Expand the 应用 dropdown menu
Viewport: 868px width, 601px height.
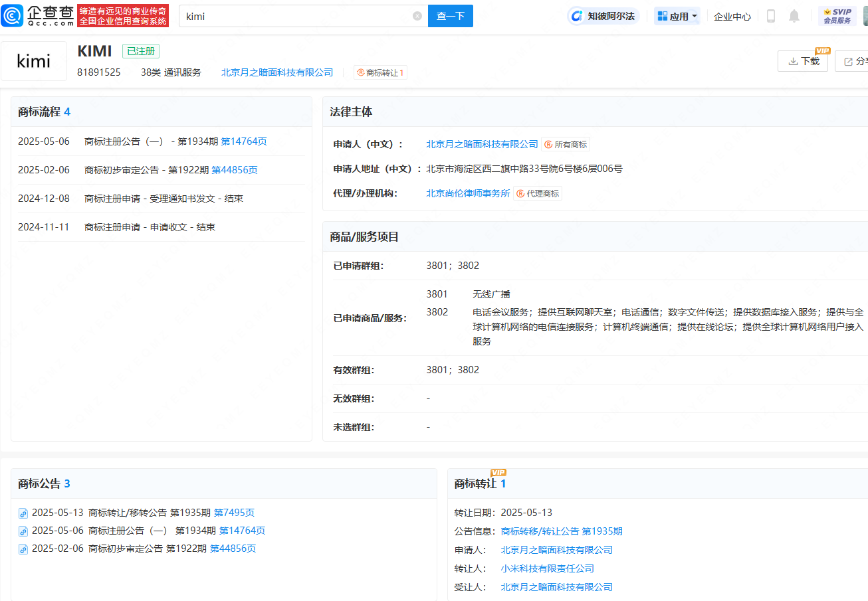677,15
